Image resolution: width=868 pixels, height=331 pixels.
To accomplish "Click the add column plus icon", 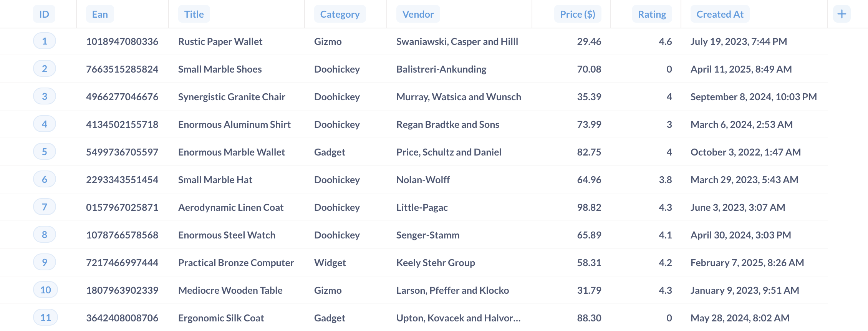I will click(841, 13).
